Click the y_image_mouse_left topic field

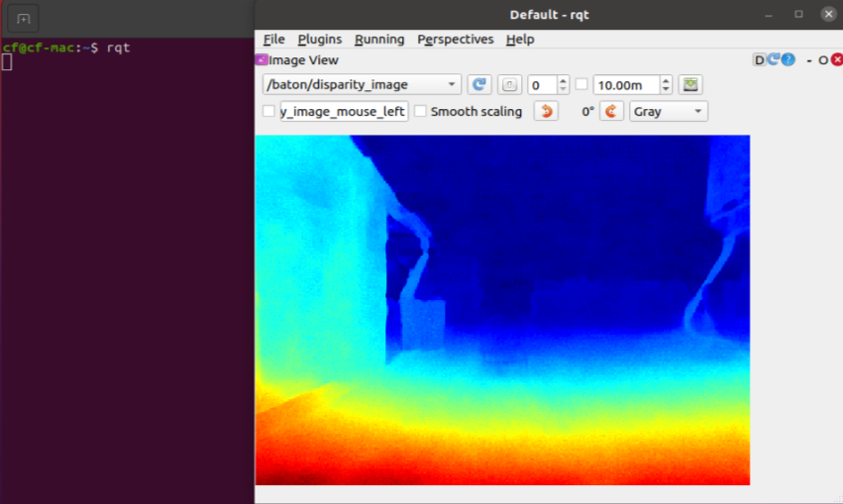pyautogui.click(x=344, y=111)
